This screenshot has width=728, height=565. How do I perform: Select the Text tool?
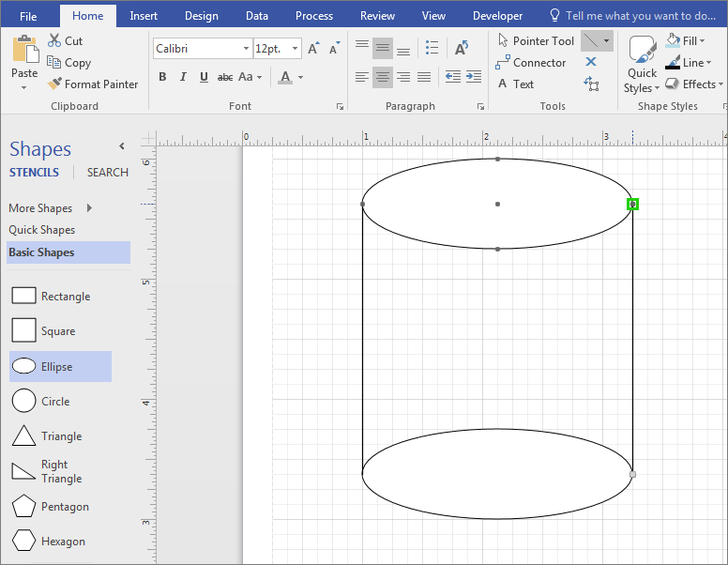click(515, 84)
